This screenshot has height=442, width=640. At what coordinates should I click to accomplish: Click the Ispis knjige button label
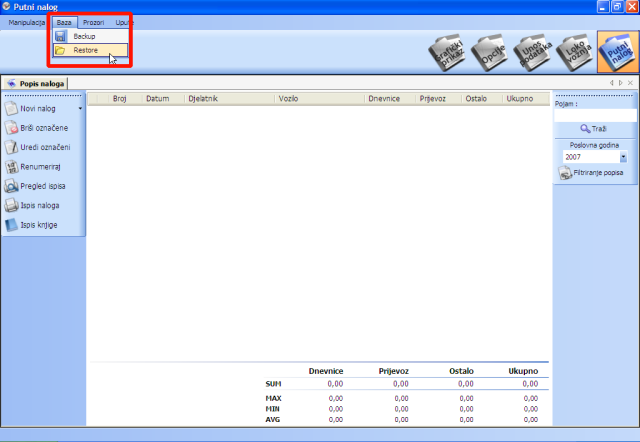pos(39,225)
